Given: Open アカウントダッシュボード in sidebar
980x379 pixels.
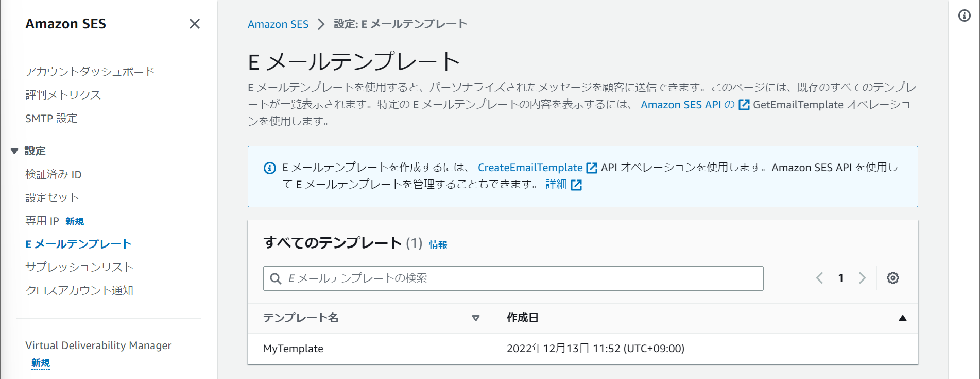Looking at the screenshot, I should 90,72.
